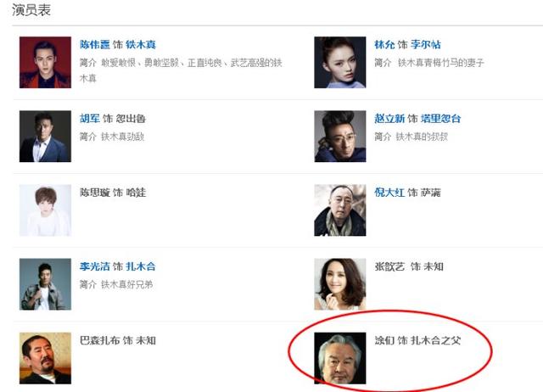
Task: Select 陈思璇 portrait thumbnail
Action: tap(45, 210)
